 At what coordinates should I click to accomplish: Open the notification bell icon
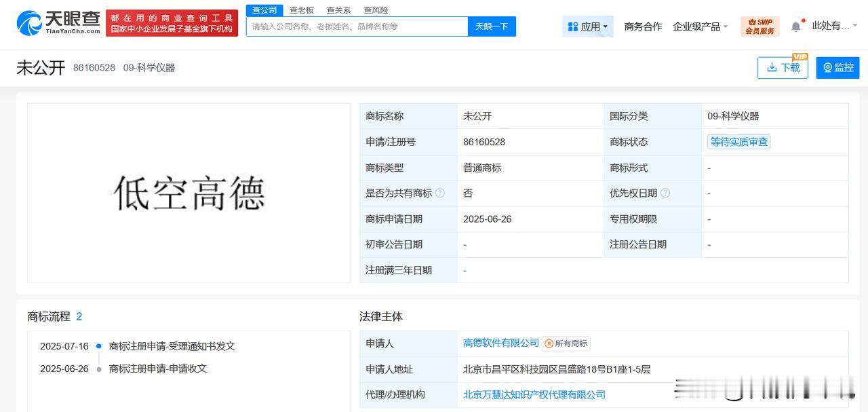tap(796, 26)
